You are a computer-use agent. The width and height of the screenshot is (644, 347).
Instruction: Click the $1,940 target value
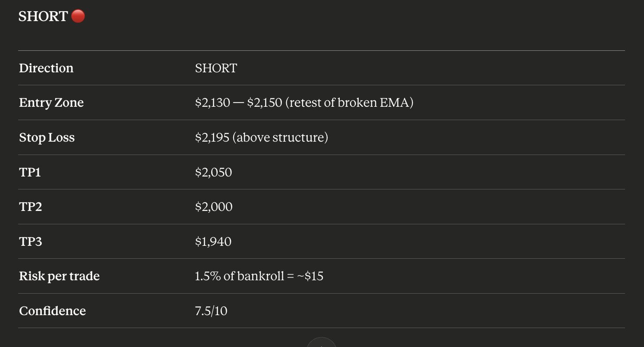(x=213, y=242)
